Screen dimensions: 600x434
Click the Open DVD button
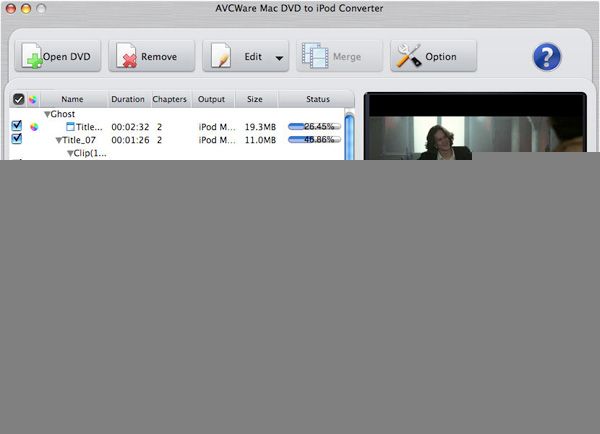click(x=58, y=56)
